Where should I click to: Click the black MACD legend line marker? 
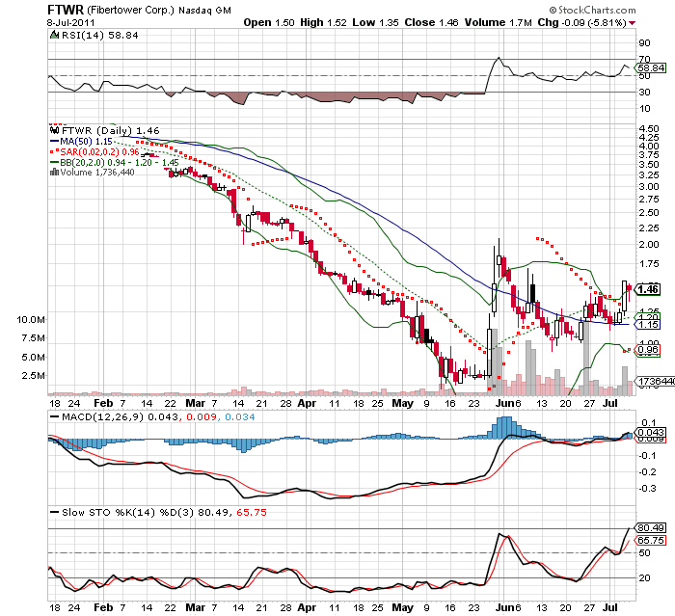[54, 416]
